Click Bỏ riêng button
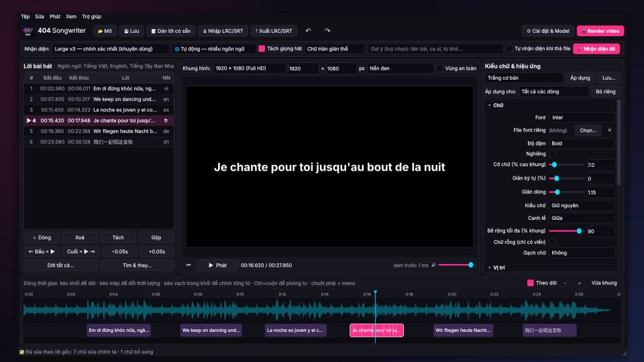644x362 pixels. coord(606,92)
